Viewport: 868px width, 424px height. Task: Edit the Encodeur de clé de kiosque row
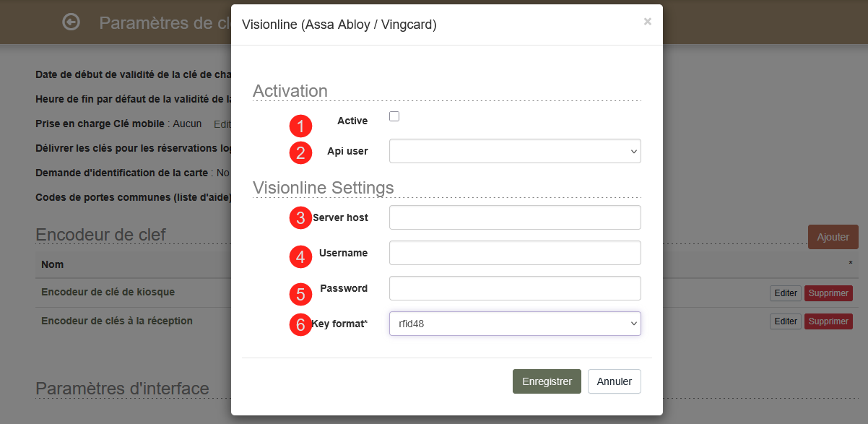pos(786,293)
